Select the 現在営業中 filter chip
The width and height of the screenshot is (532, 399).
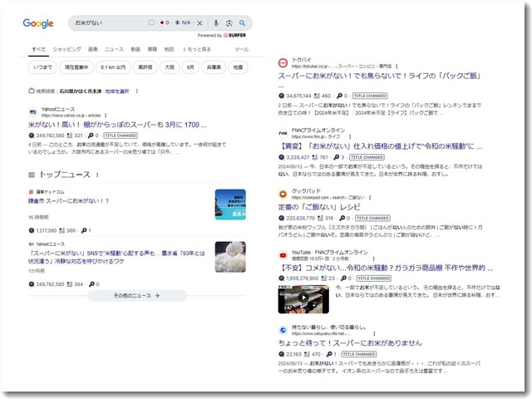(x=76, y=67)
